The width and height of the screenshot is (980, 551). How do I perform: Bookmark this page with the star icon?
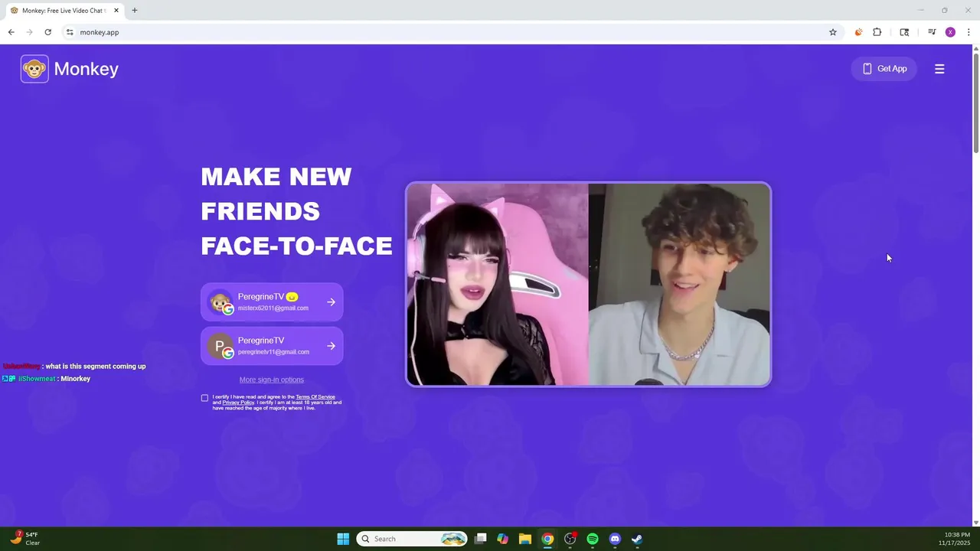point(833,32)
